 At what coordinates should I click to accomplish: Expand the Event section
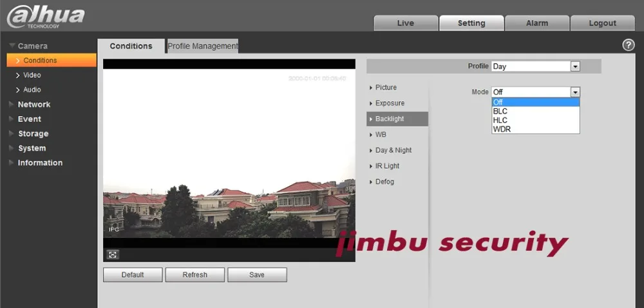[29, 119]
